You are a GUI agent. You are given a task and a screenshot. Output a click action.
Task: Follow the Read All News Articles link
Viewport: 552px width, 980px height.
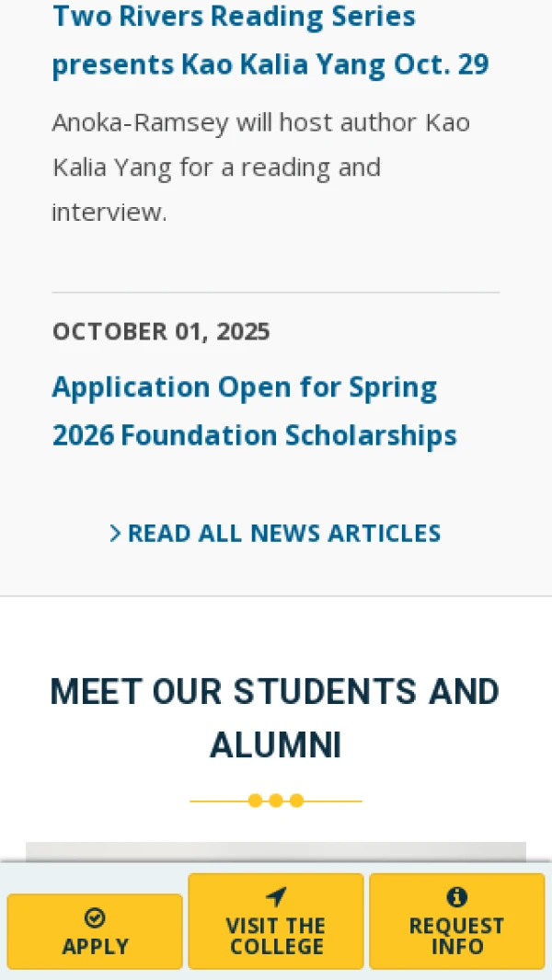point(283,534)
